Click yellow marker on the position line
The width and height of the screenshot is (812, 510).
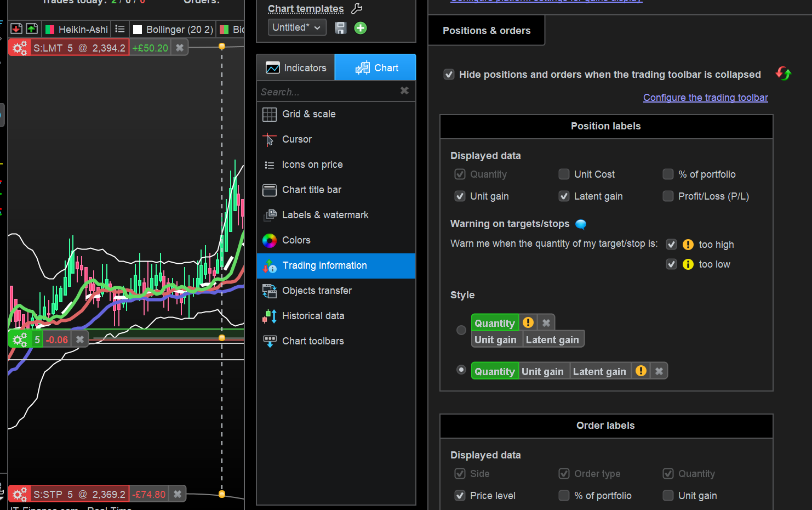coord(222,338)
